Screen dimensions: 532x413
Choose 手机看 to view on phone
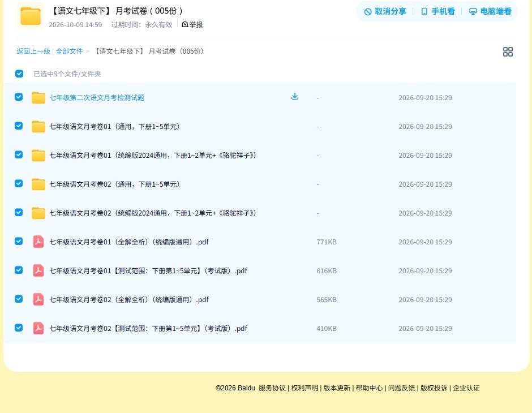point(437,11)
